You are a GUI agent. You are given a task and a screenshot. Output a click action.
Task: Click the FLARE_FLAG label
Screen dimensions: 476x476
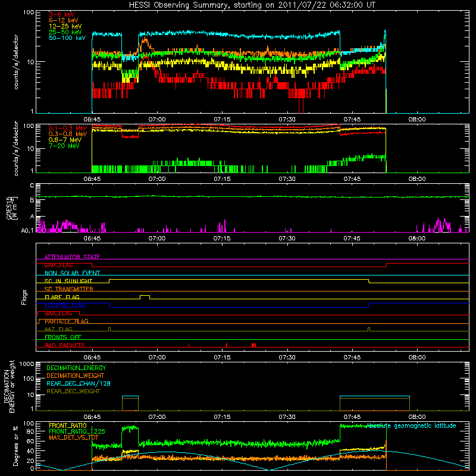click(x=62, y=297)
